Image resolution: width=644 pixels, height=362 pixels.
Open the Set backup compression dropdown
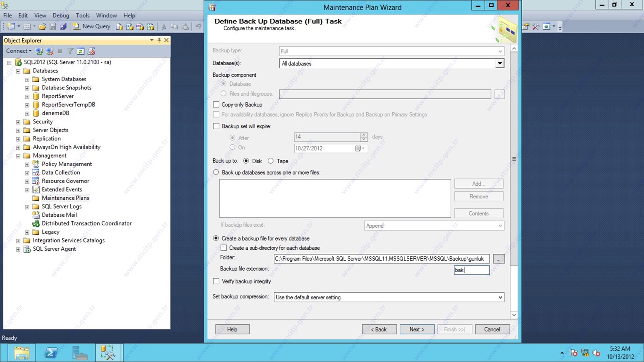[x=500, y=297]
